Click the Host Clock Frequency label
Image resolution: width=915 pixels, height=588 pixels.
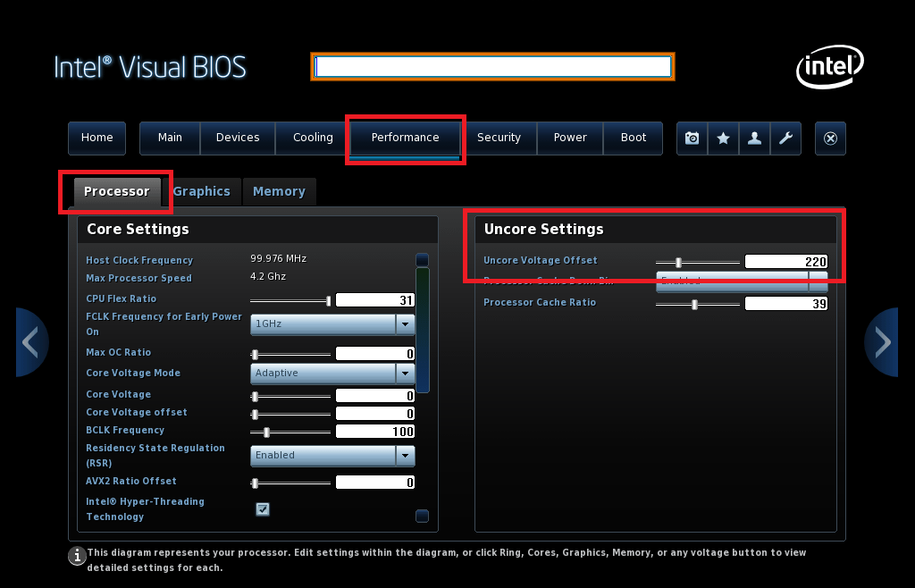(x=139, y=260)
